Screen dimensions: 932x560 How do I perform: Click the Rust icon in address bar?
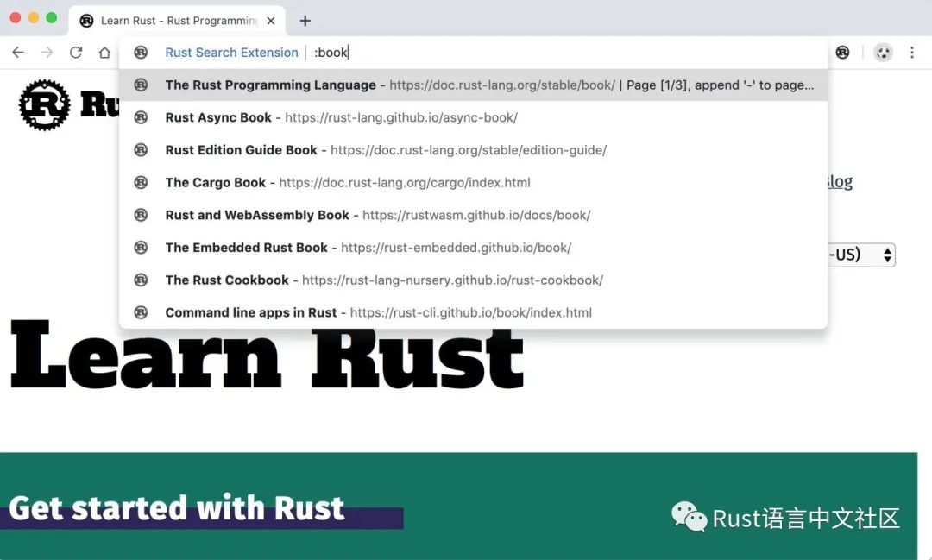pos(141,53)
